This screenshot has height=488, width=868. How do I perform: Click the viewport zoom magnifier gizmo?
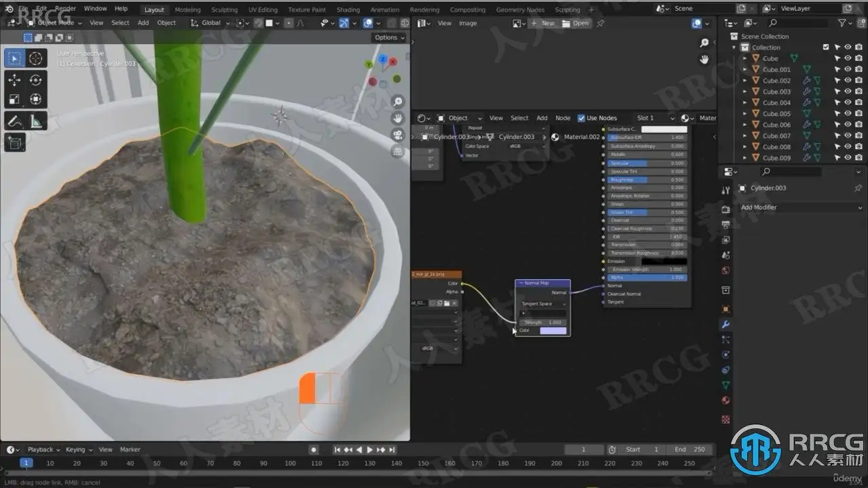(398, 102)
